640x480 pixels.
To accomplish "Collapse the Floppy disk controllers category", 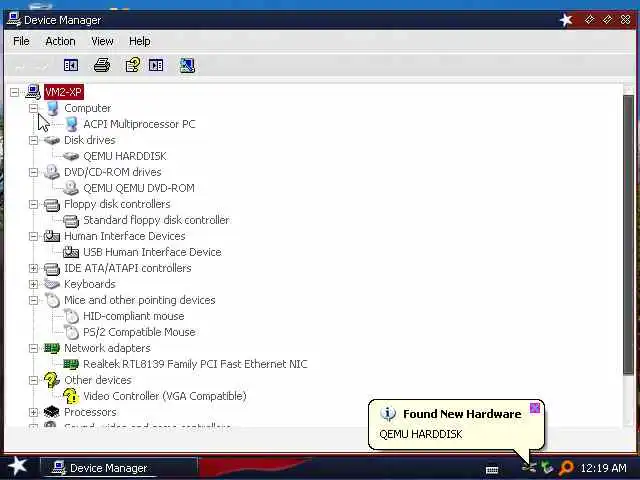I will pos(33,204).
